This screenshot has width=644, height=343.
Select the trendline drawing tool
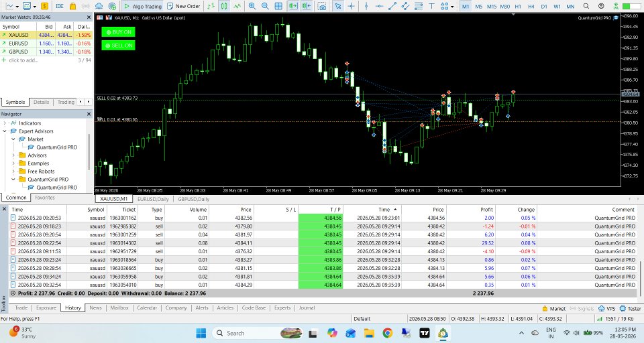pyautogui.click(x=392, y=6)
